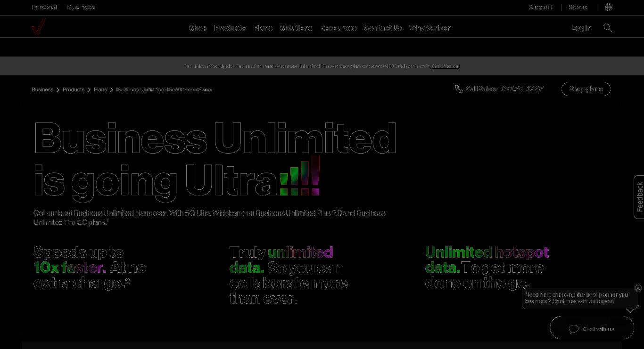Go to the Plans breadcrumb
This screenshot has height=349, width=644.
pyautogui.click(x=100, y=89)
